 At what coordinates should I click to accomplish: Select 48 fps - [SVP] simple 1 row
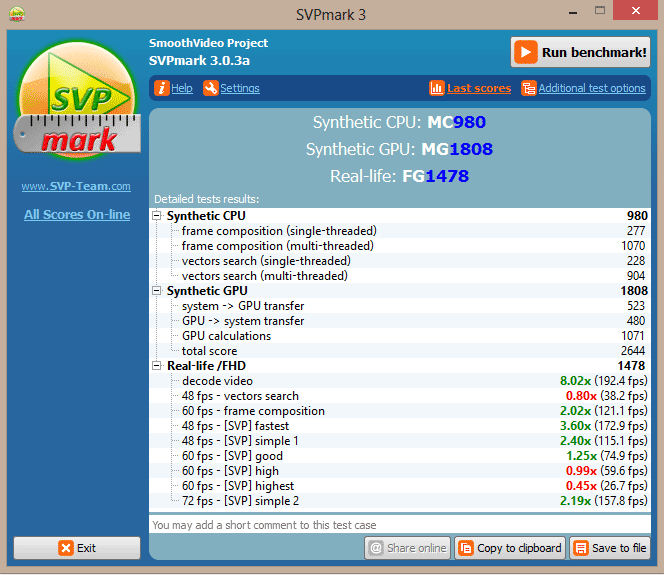click(x=400, y=441)
